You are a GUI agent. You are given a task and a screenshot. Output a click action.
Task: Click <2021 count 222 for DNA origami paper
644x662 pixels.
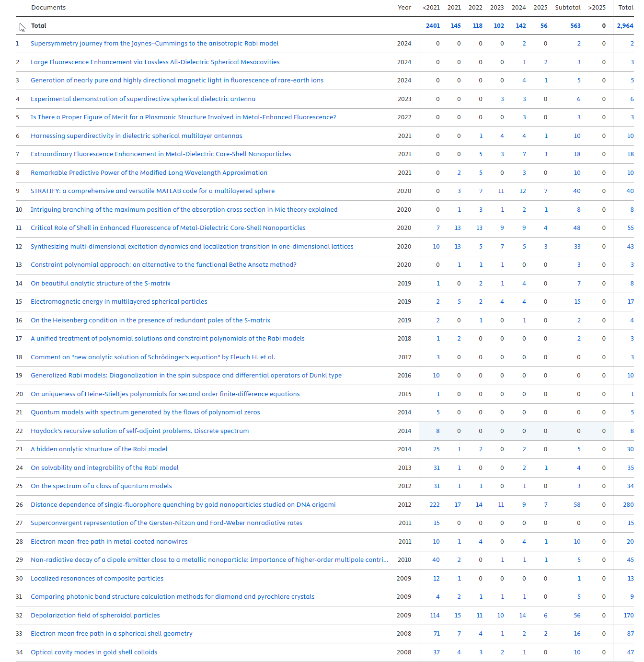tap(435, 505)
